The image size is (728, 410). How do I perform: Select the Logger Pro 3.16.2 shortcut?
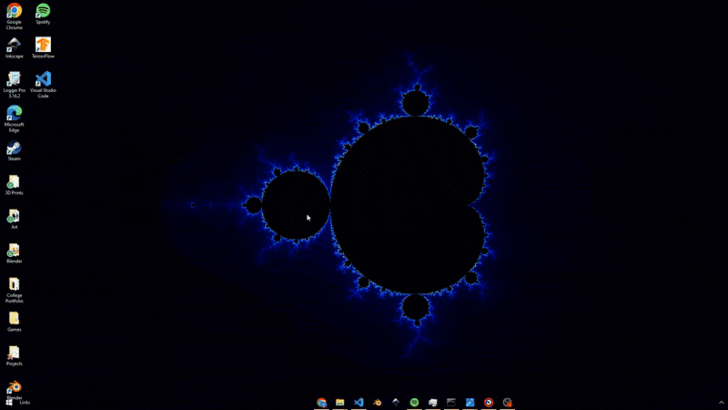coord(14,84)
